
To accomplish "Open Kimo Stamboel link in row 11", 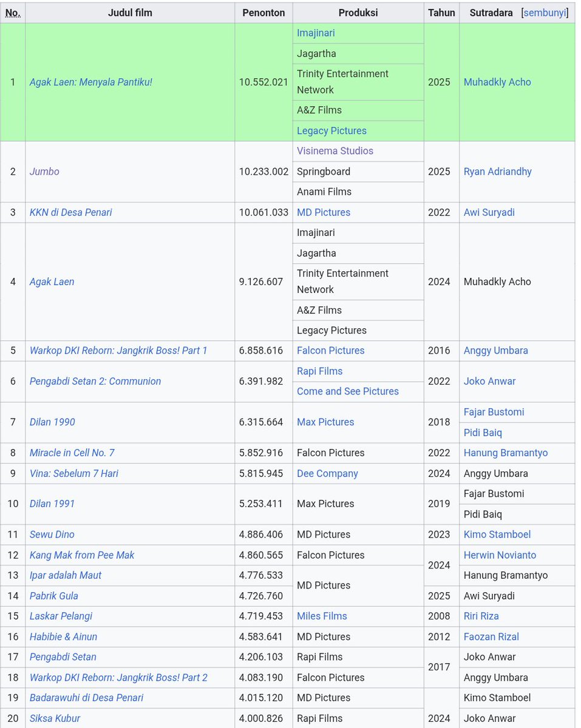I will click(x=497, y=534).
